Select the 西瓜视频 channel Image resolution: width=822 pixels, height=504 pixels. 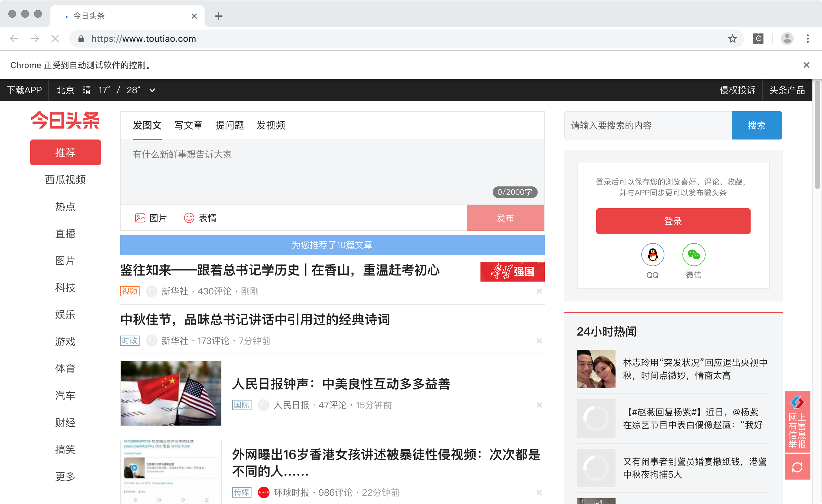coord(65,180)
